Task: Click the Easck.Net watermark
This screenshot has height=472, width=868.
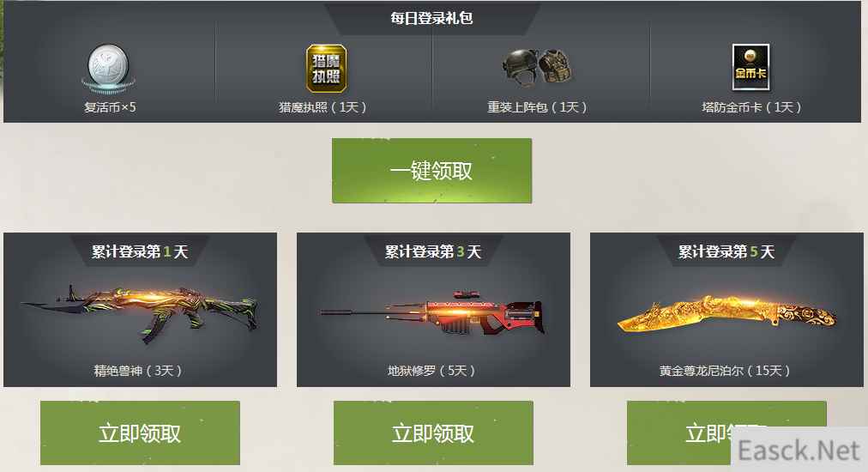Action: pos(799,450)
